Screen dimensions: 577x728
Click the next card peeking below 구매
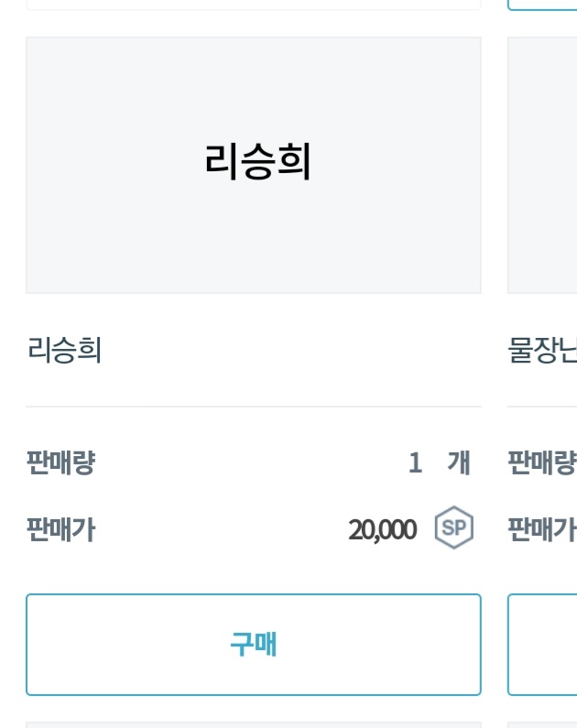(x=254, y=723)
